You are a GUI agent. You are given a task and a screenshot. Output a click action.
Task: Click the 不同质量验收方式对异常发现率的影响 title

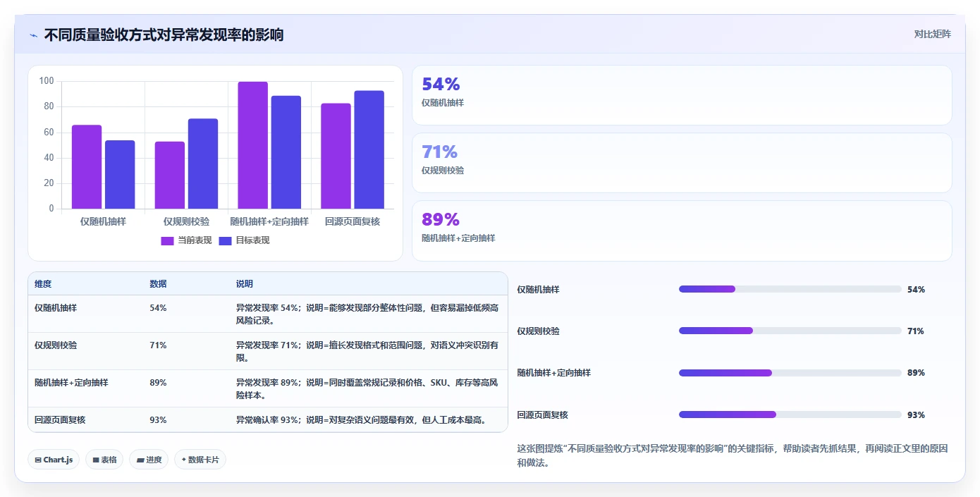tap(164, 35)
